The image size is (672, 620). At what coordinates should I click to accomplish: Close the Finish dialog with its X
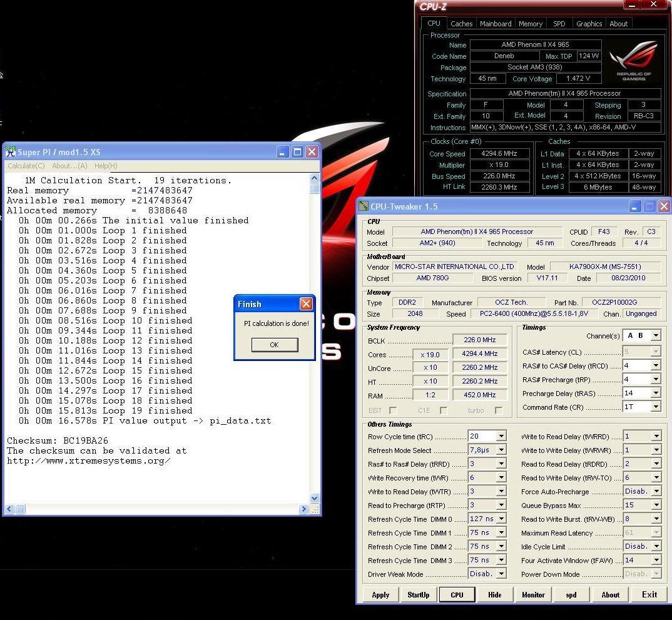(306, 304)
